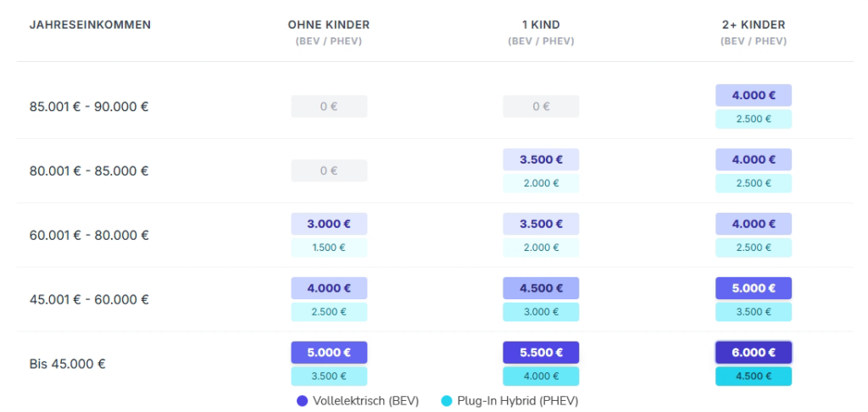Click the Ohne Kinder column header
868x412 pixels.
(329, 25)
